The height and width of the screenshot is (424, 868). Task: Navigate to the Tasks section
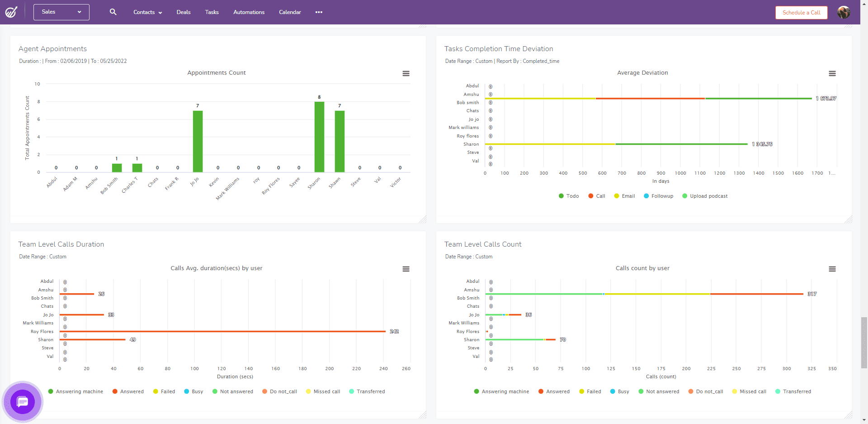click(x=212, y=12)
